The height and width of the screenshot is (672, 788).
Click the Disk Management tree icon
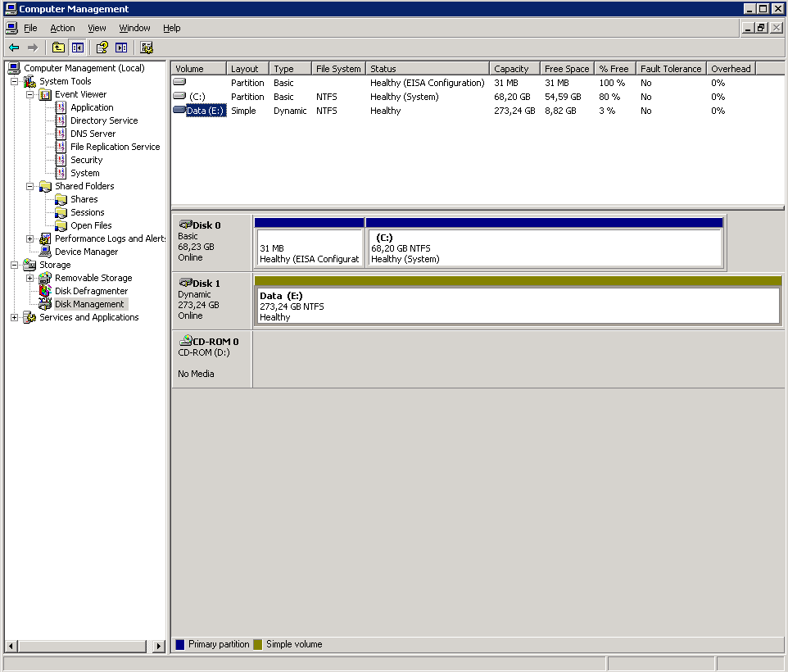[45, 303]
